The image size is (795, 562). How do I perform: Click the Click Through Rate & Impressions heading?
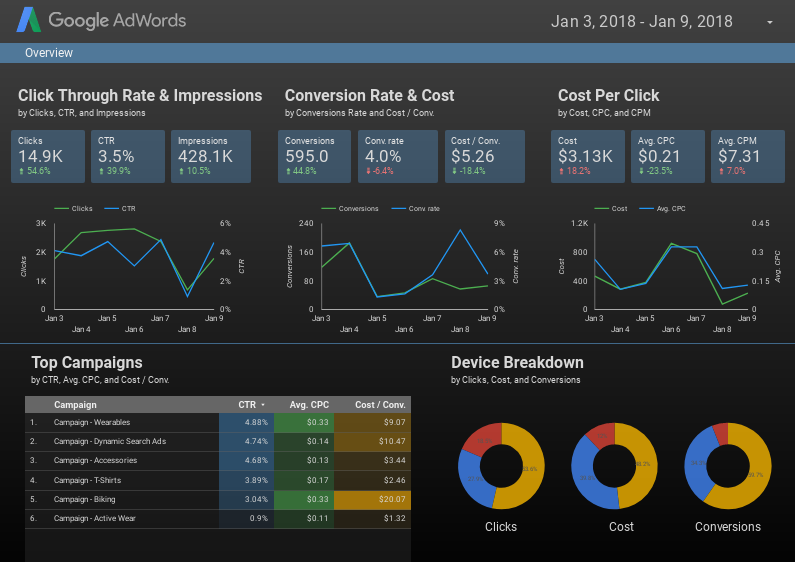(x=140, y=95)
